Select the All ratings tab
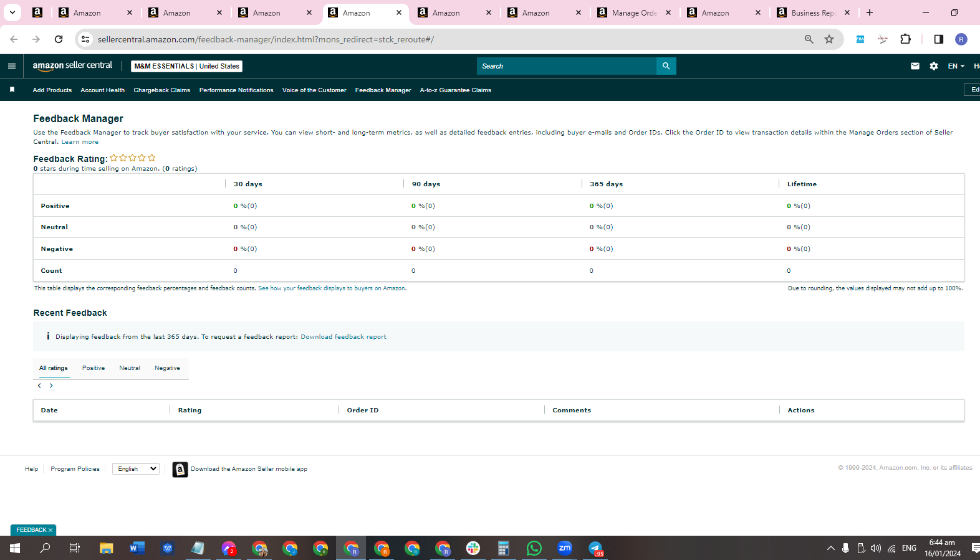The height and width of the screenshot is (560, 980). click(x=54, y=368)
